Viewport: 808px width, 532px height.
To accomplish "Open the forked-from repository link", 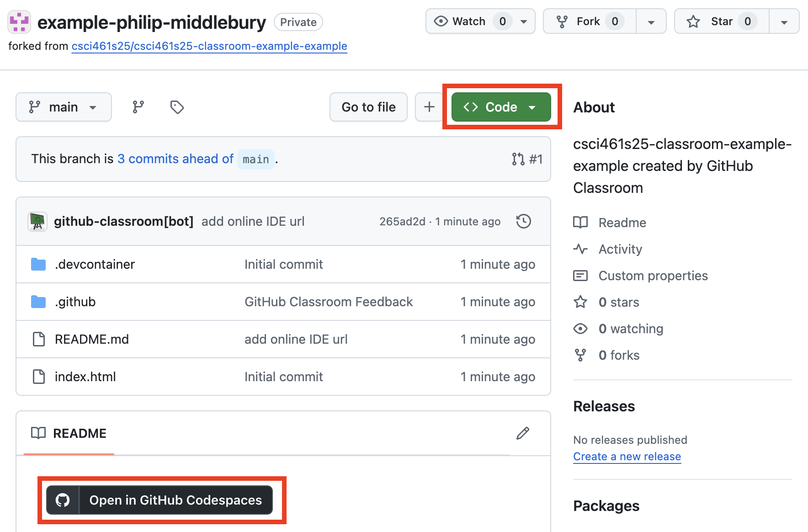I will click(209, 46).
